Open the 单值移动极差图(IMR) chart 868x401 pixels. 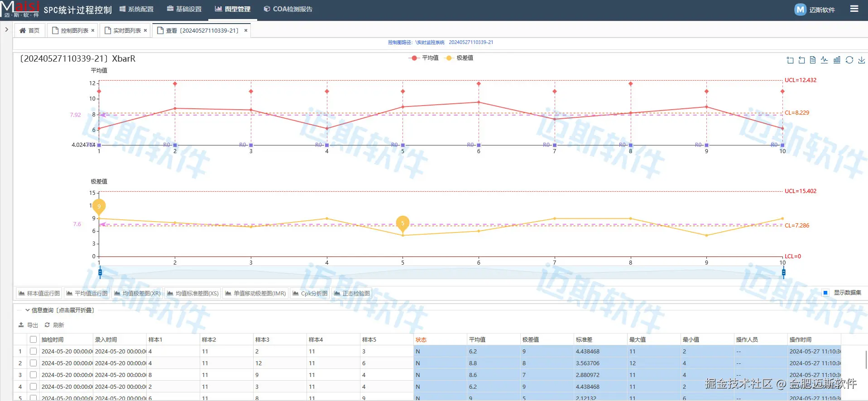255,293
